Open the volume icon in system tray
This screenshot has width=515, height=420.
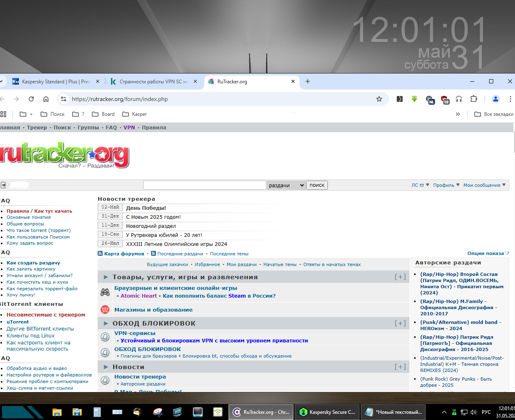click(474, 412)
